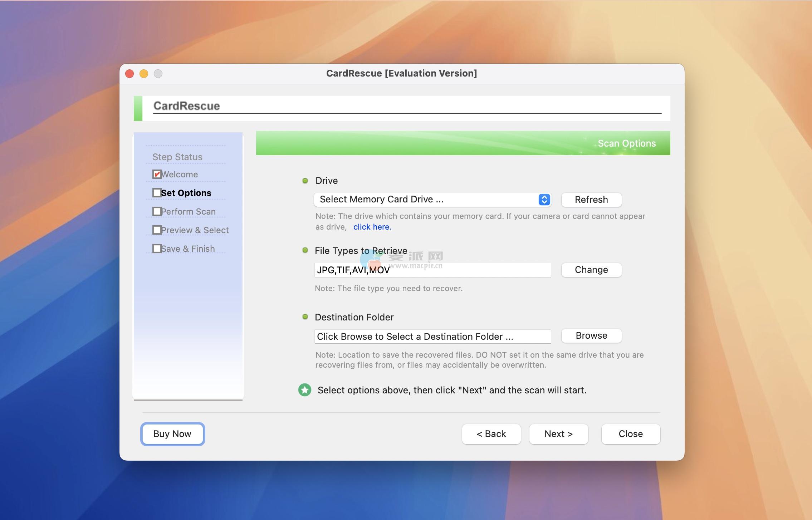Viewport: 812px width, 520px height.
Task: Click the Destination Folder path field
Action: [432, 337]
